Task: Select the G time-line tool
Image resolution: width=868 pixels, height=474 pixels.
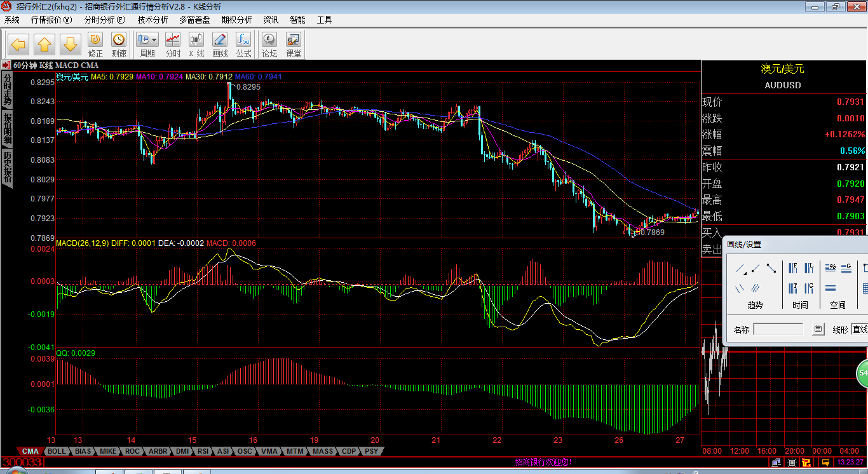Action: click(809, 288)
